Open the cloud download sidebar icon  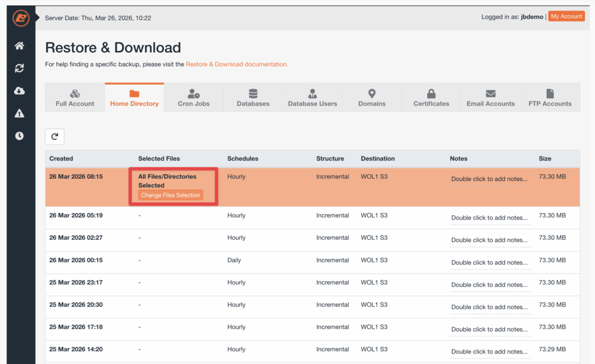(x=20, y=91)
